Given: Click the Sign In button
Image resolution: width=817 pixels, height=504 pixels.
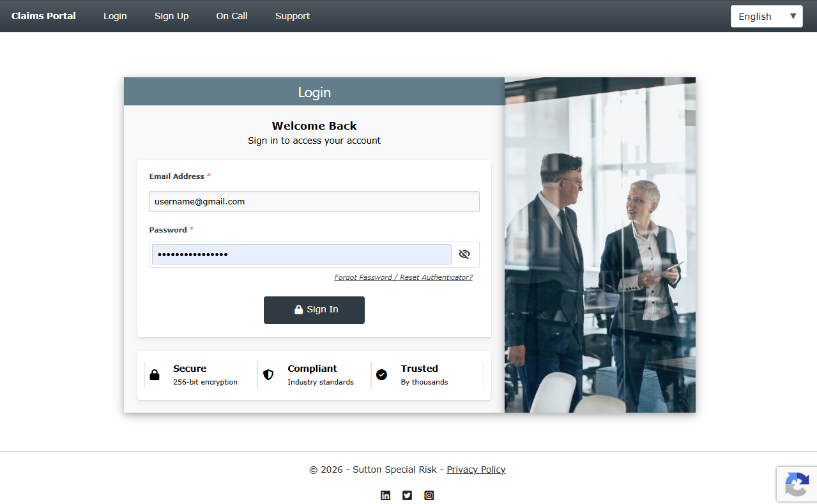Looking at the screenshot, I should click(314, 310).
